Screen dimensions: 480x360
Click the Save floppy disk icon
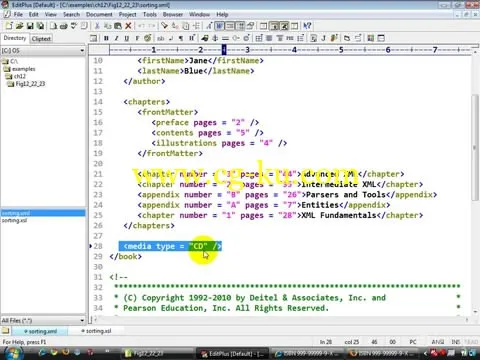tap(30, 26)
